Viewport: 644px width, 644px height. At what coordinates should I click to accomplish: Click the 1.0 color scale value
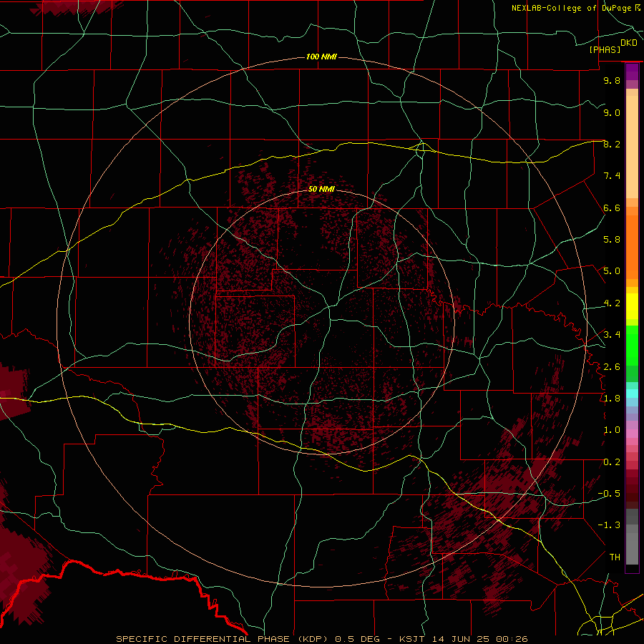(612, 430)
